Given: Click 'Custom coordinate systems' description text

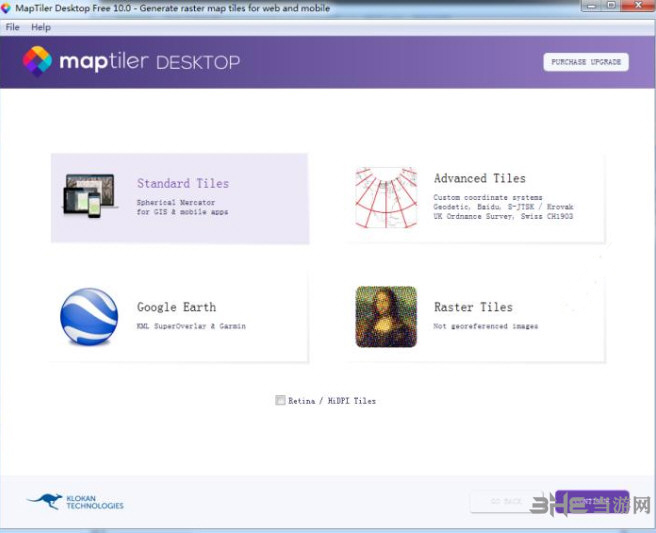Looking at the screenshot, I should click(x=488, y=197).
